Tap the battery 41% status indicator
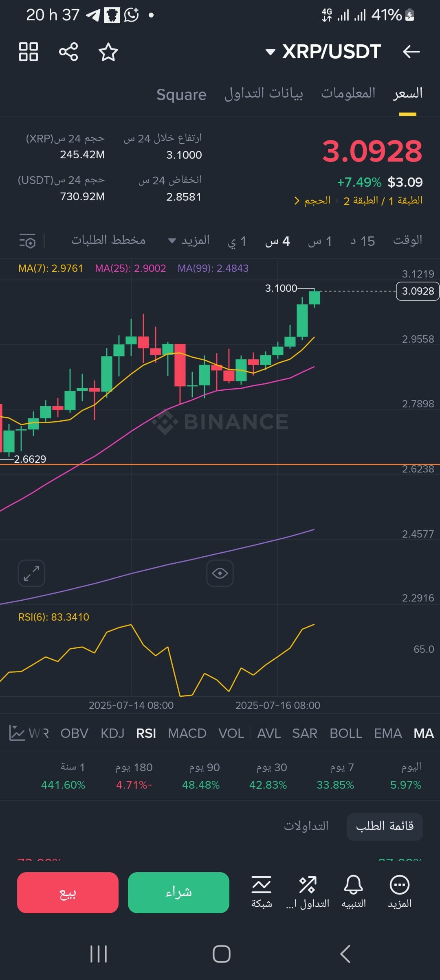Viewport: 440px width, 980px height. click(393, 15)
